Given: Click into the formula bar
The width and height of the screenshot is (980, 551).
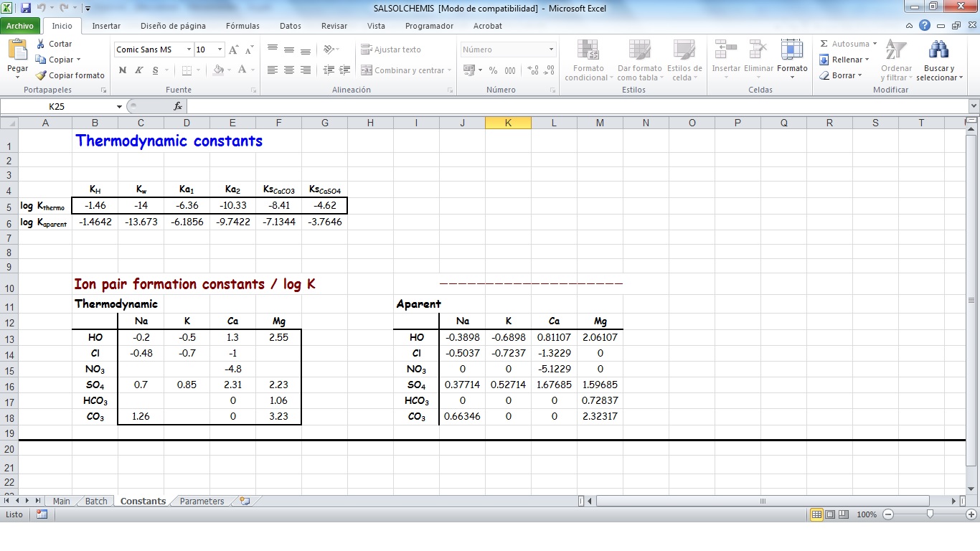Looking at the screenshot, I should [x=577, y=106].
